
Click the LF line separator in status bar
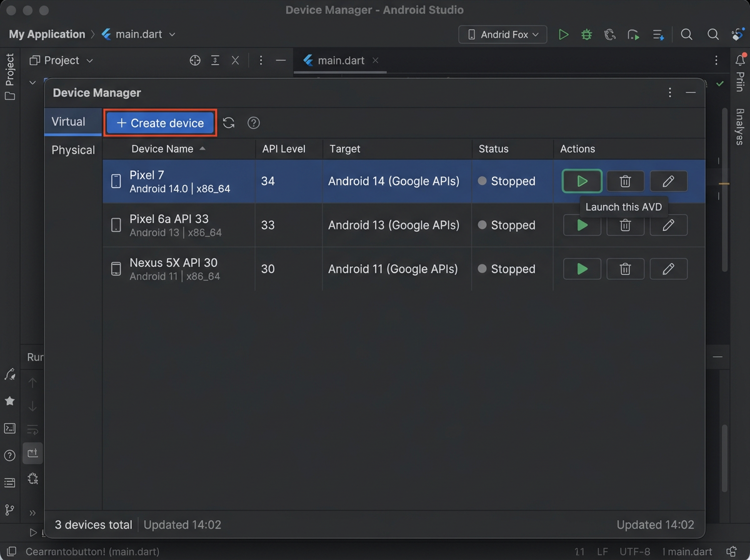click(602, 552)
